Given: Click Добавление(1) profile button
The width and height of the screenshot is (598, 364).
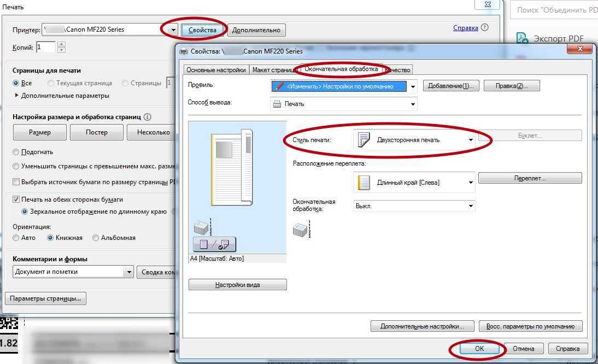Looking at the screenshot, I should (x=451, y=86).
